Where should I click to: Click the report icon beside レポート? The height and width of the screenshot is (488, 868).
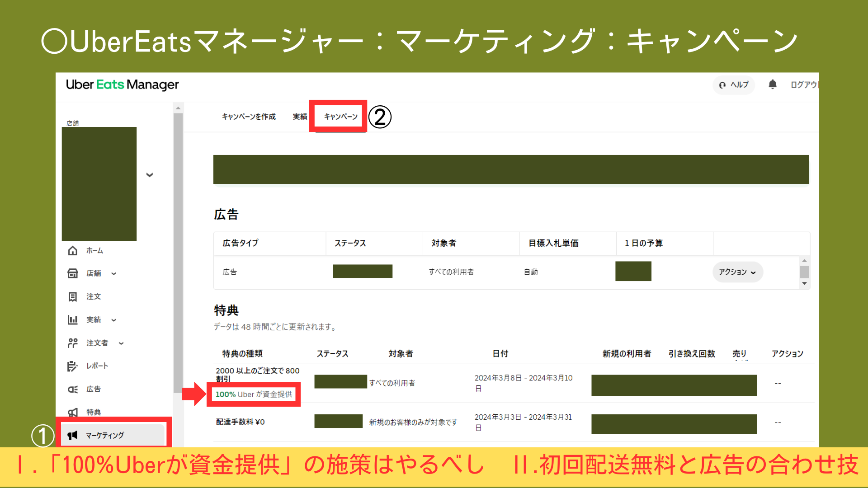coord(72,366)
